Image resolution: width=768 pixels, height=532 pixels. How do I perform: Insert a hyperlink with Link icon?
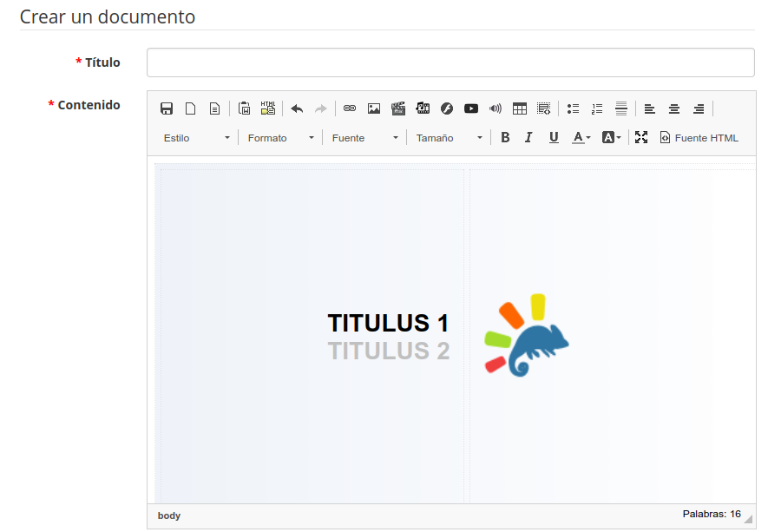coord(349,108)
